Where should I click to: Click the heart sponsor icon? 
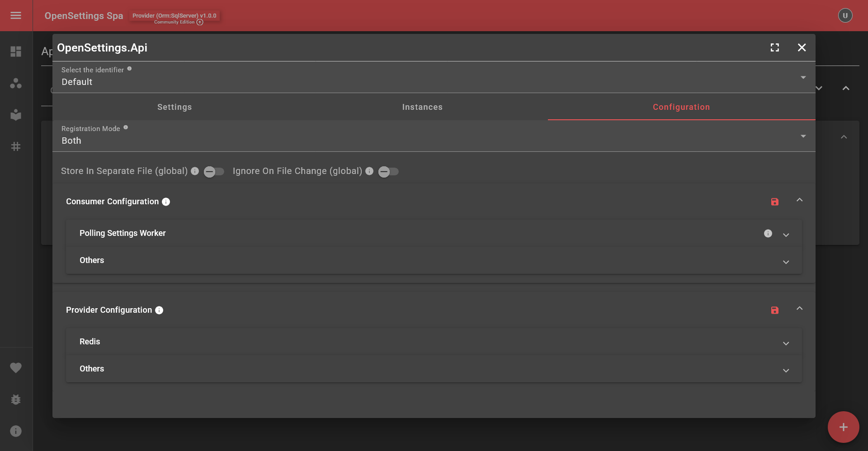coord(16,367)
